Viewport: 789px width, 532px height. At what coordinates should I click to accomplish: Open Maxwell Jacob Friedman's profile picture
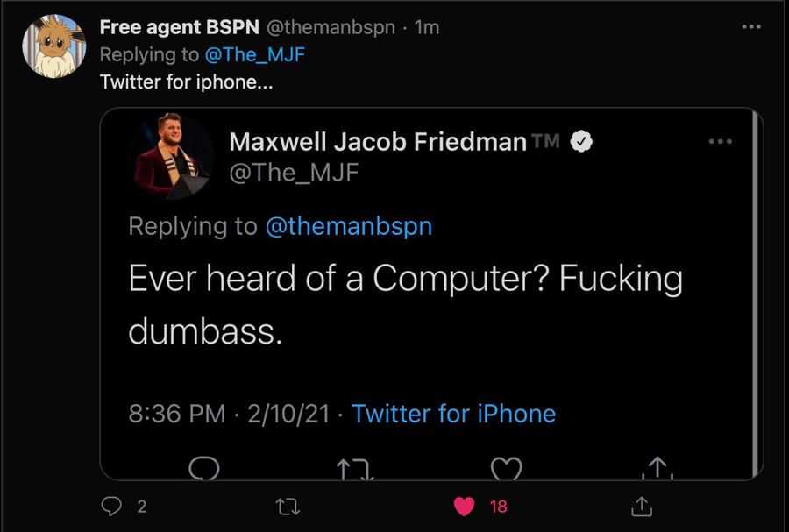(174, 156)
